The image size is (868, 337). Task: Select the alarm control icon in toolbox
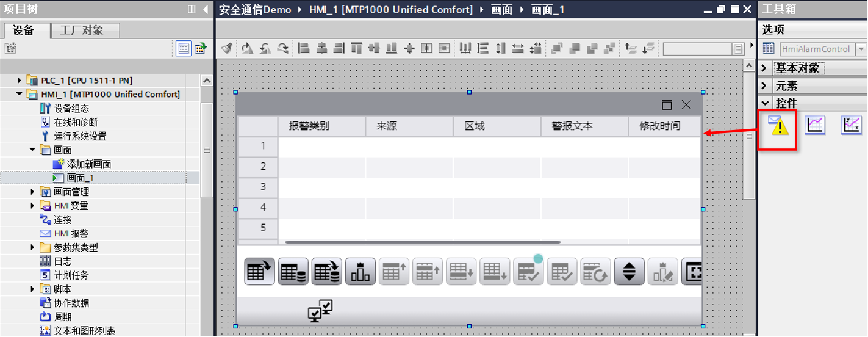(778, 126)
